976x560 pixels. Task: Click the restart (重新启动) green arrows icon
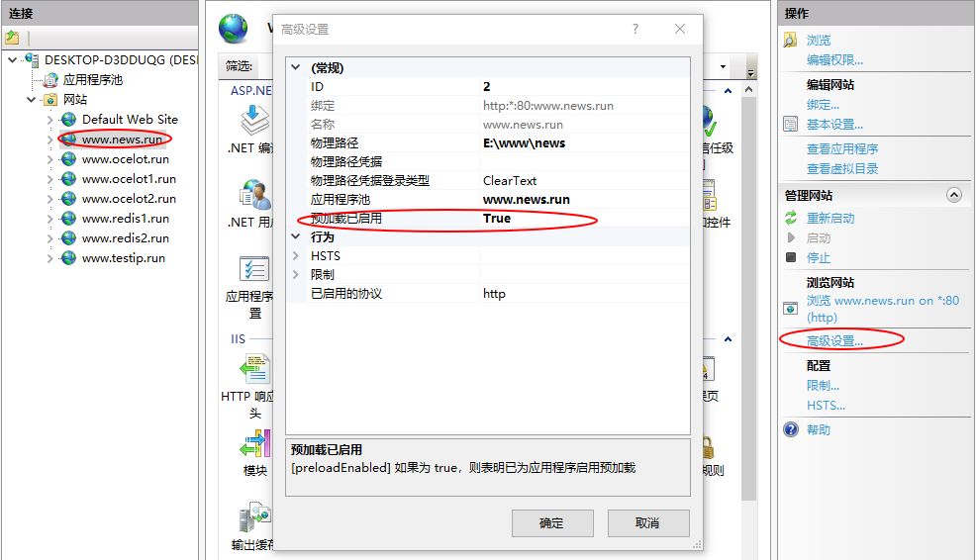pos(791,218)
